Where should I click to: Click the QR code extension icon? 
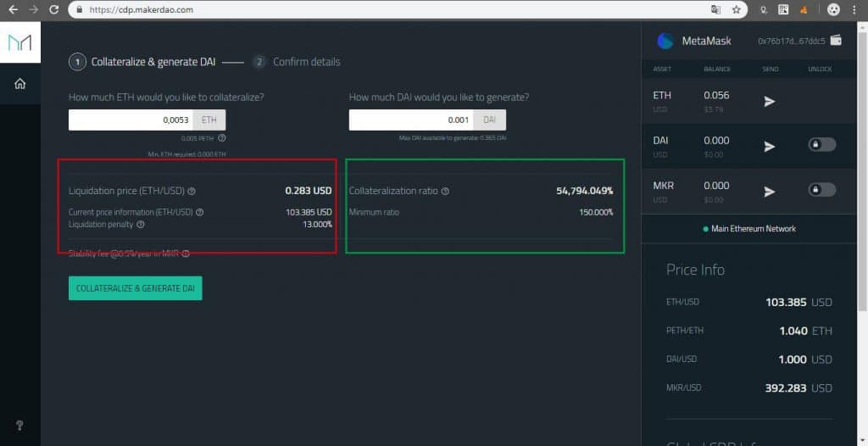(783, 9)
